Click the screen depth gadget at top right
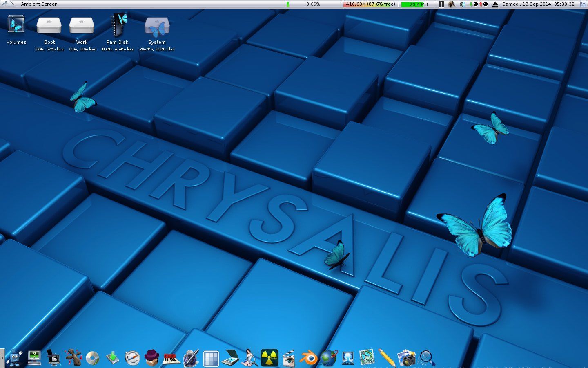The height and width of the screenshot is (368, 588). 583,4
